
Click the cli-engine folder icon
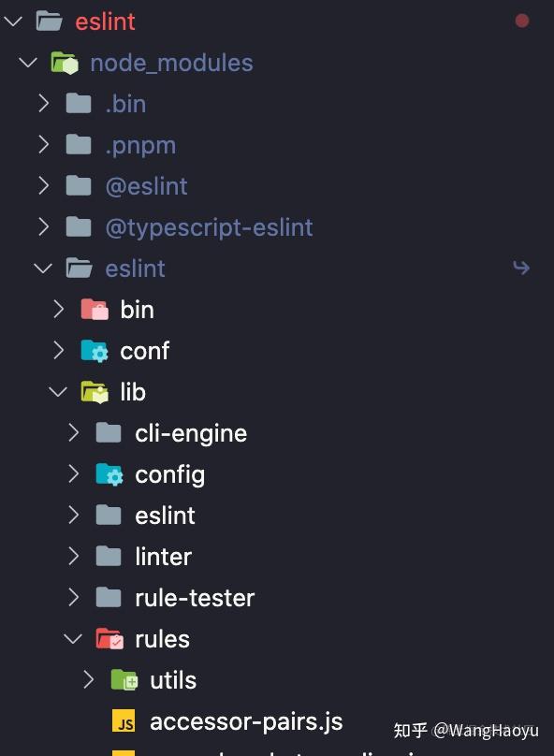tap(110, 432)
